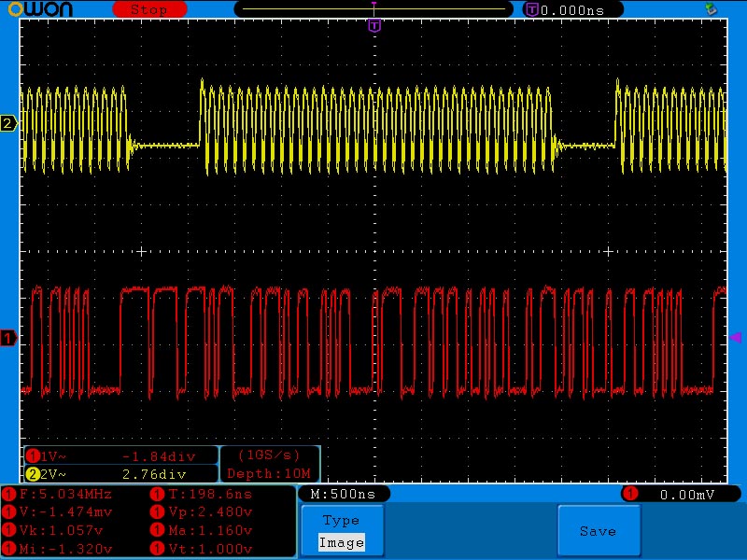Click the Vt:1.000v measurement

point(210,549)
